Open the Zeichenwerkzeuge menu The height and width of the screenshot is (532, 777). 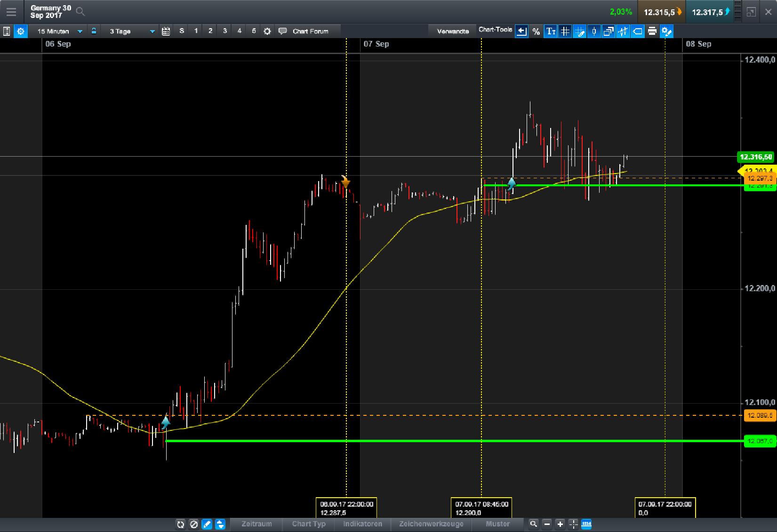(431, 524)
